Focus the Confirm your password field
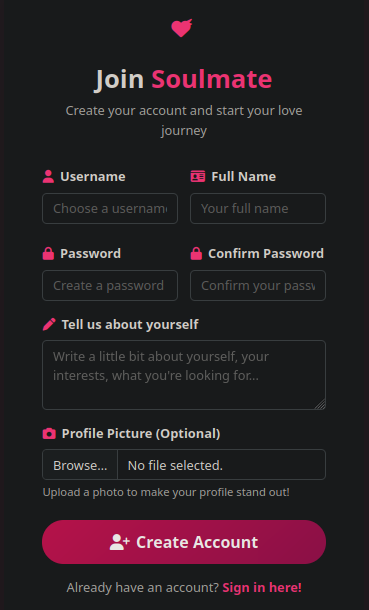The image size is (369, 610). point(258,286)
